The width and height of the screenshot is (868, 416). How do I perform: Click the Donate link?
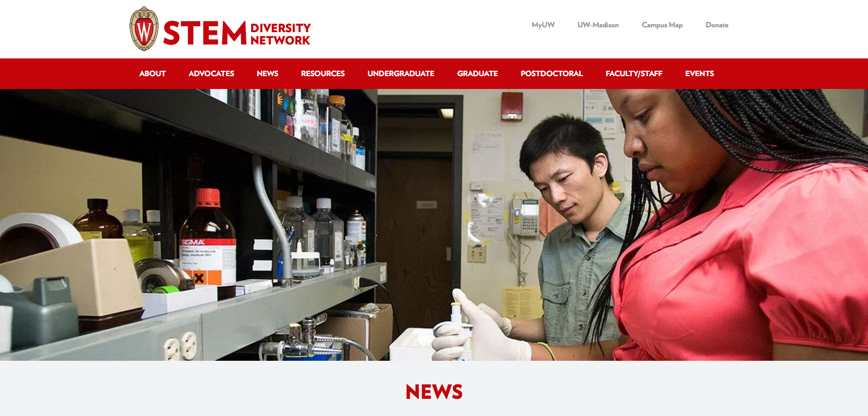716,25
